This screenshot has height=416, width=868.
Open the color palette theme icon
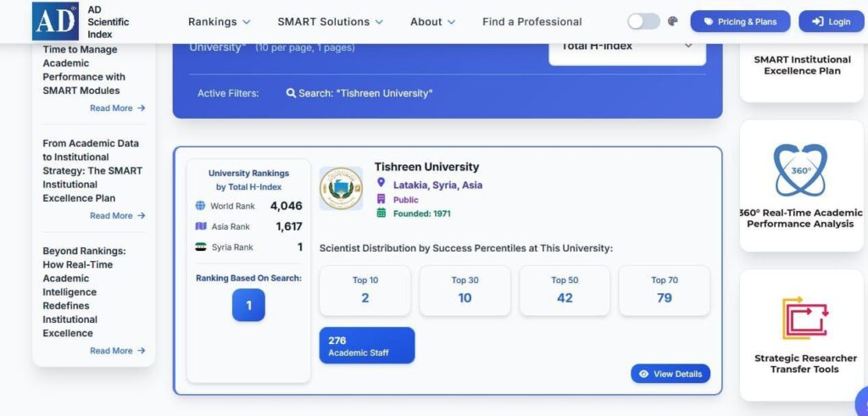[673, 22]
